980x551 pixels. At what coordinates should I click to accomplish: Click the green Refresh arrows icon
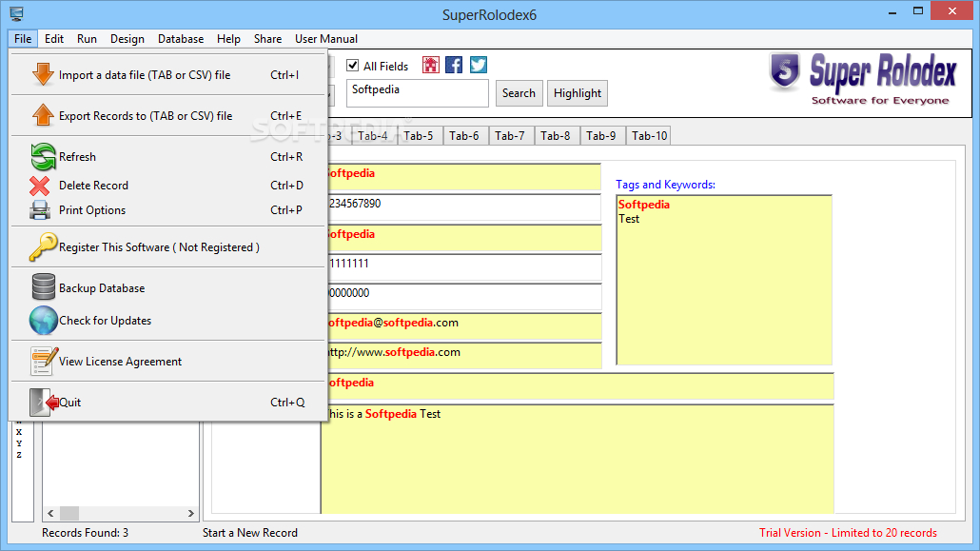[x=43, y=156]
